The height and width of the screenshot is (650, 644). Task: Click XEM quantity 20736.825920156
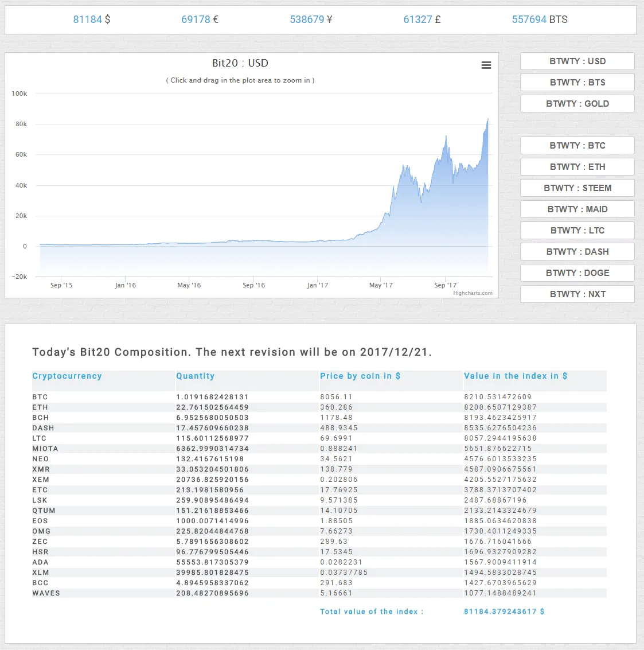tap(212, 480)
